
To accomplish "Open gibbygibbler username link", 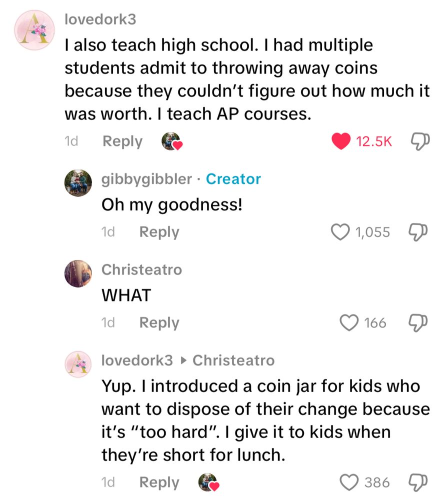I will (146, 179).
